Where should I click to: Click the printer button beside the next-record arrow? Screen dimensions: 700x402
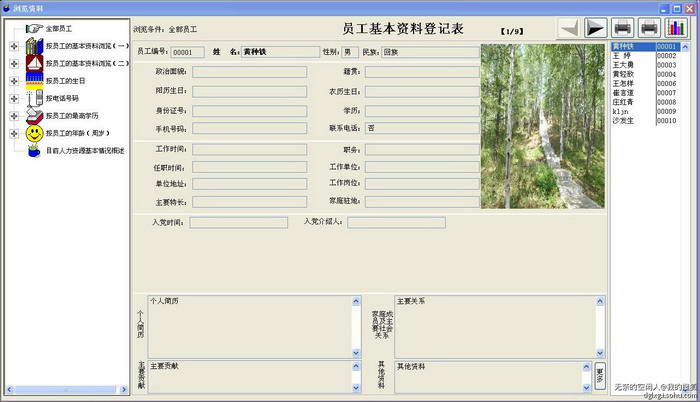point(622,28)
